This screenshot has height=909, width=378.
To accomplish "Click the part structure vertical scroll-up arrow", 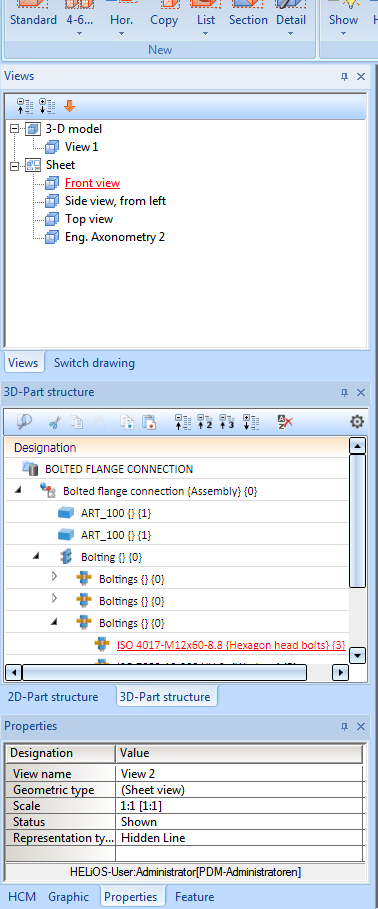I will (358, 446).
